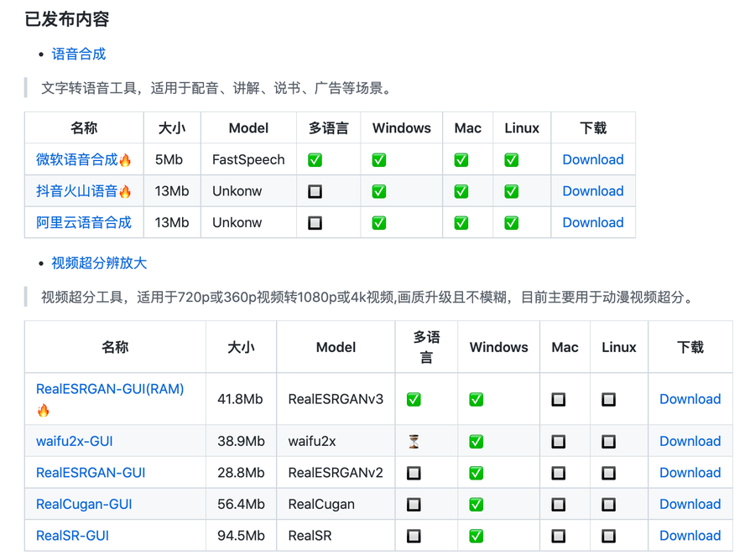The image size is (755, 560).
Task: Click 抖音火山语音 multilingual empty checkbox
Action: click(315, 191)
